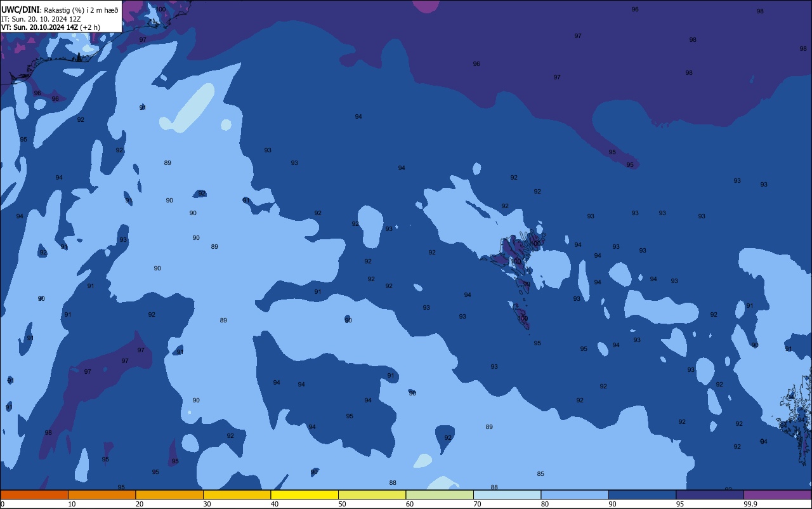Click the 50–60 yellow-green legend swatch
The width and height of the screenshot is (812, 509).
pyautogui.click(x=372, y=494)
